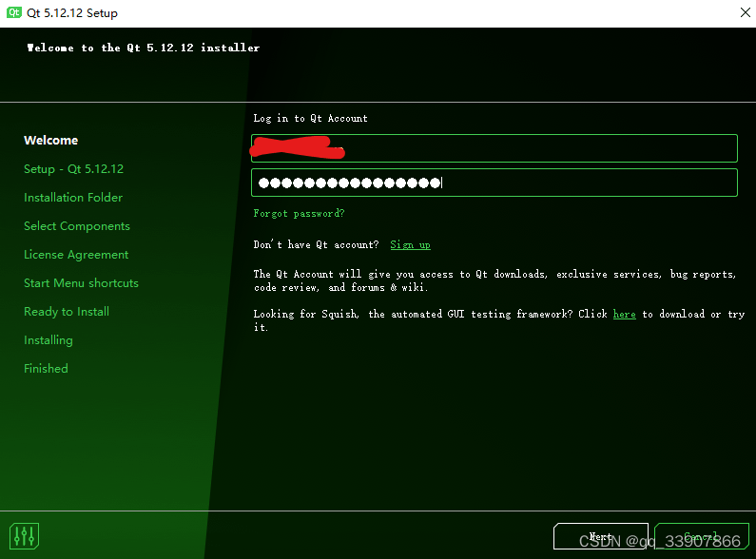Open the Squish download 'here' link
756x559 pixels.
(625, 314)
